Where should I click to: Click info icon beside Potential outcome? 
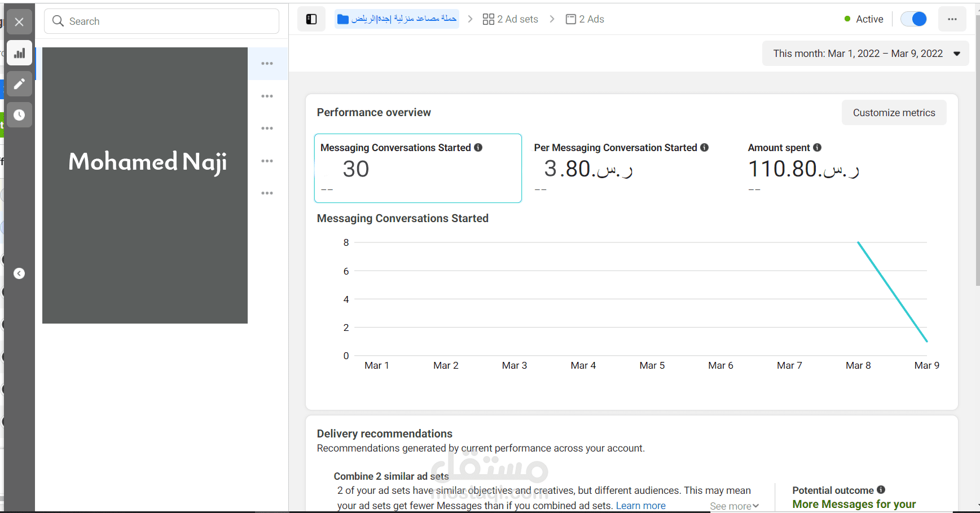(x=881, y=490)
